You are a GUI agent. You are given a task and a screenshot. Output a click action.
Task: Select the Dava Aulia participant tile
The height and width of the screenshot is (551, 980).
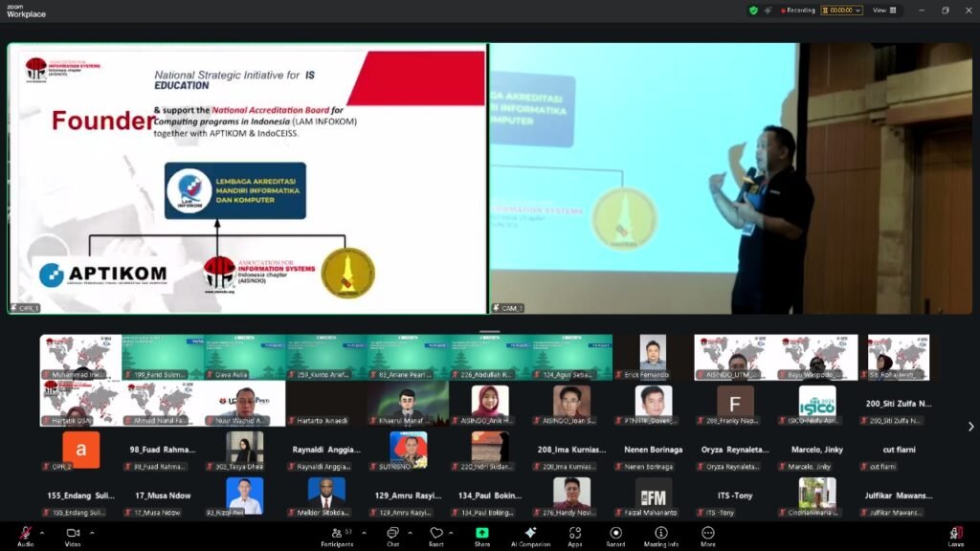point(244,358)
